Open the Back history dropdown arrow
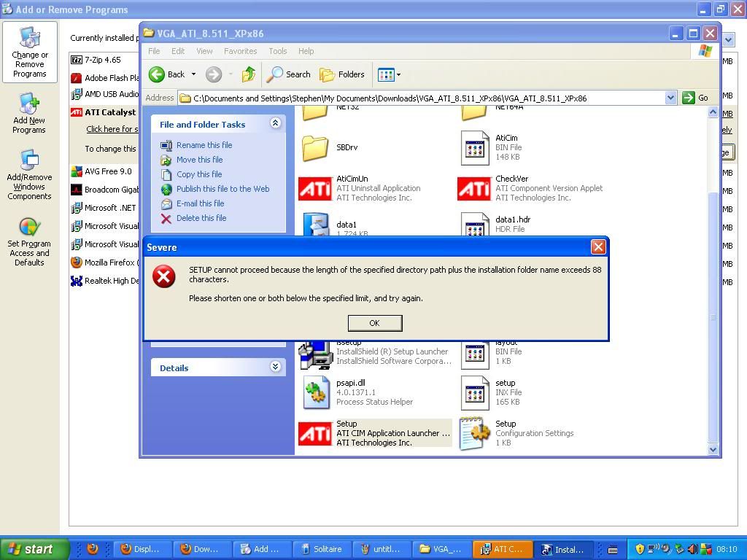 point(193,74)
